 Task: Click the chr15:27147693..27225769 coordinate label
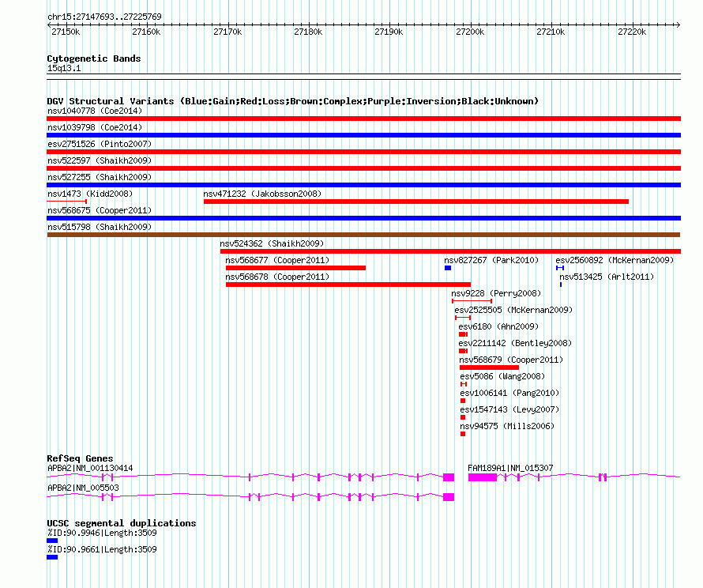104,17
